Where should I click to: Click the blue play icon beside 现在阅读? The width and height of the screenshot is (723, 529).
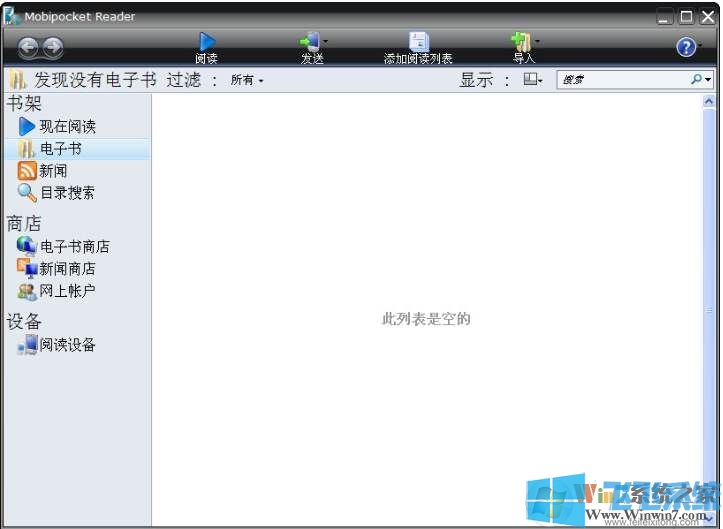(x=27, y=126)
